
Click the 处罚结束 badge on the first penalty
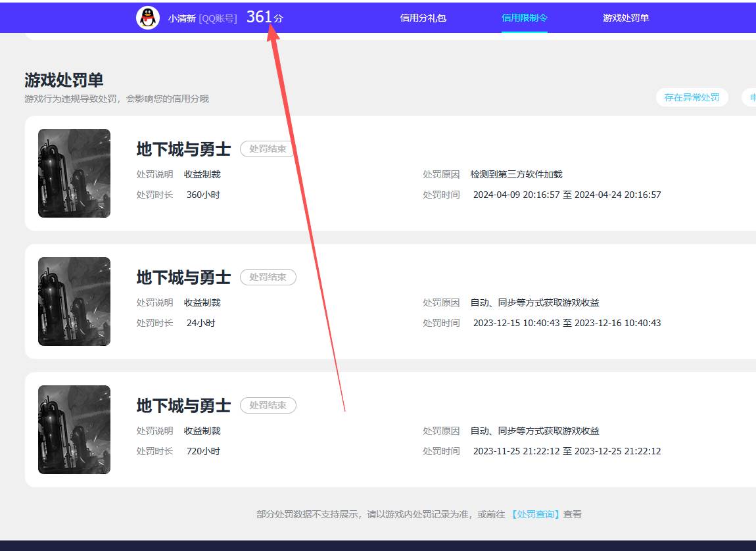click(267, 149)
